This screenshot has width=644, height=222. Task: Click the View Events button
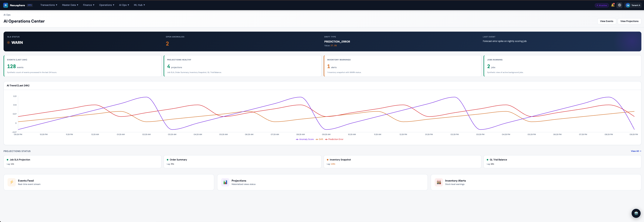click(x=606, y=21)
